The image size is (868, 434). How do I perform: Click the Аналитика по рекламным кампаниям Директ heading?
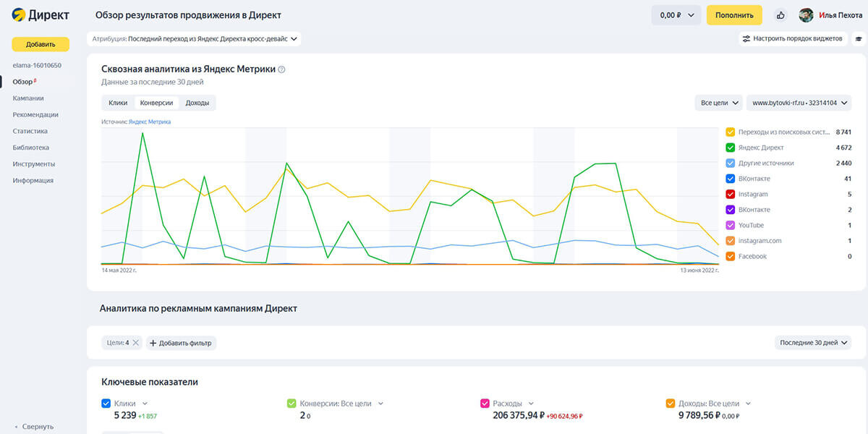(x=198, y=309)
